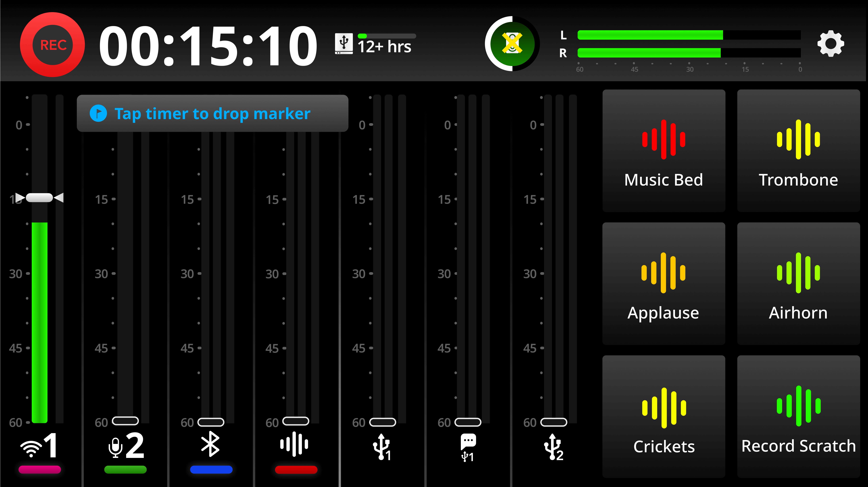The height and width of the screenshot is (487, 868).
Task: Select the microphone channel 2 icon
Action: click(126, 446)
